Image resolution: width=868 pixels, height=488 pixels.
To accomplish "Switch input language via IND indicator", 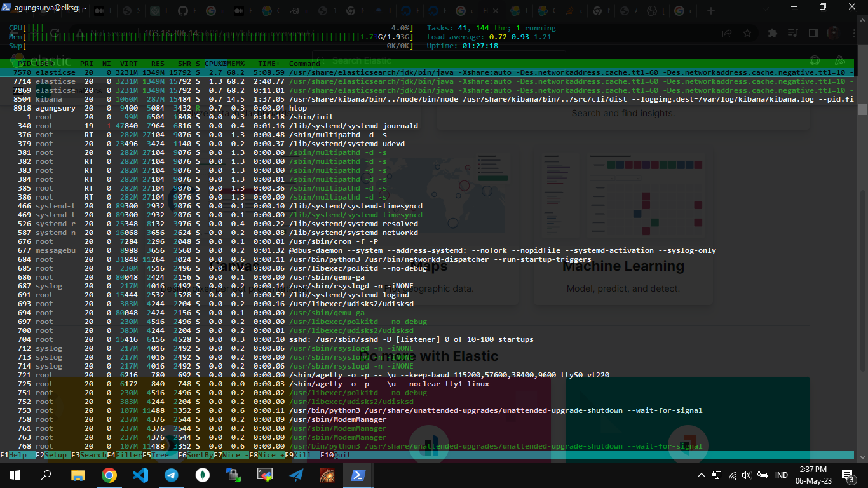I will tap(782, 475).
